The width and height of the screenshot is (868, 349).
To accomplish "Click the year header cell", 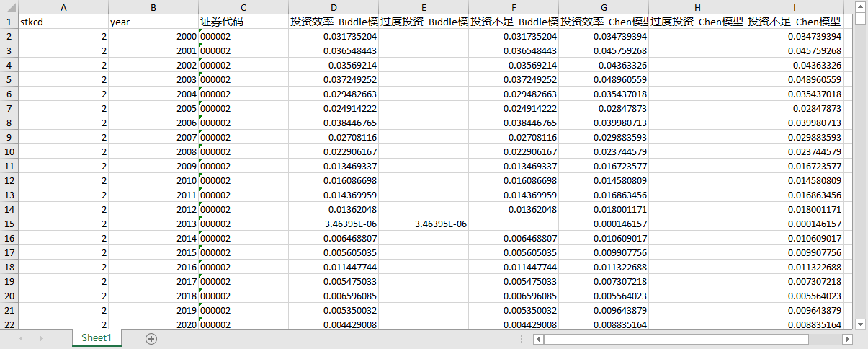I will click(x=153, y=22).
